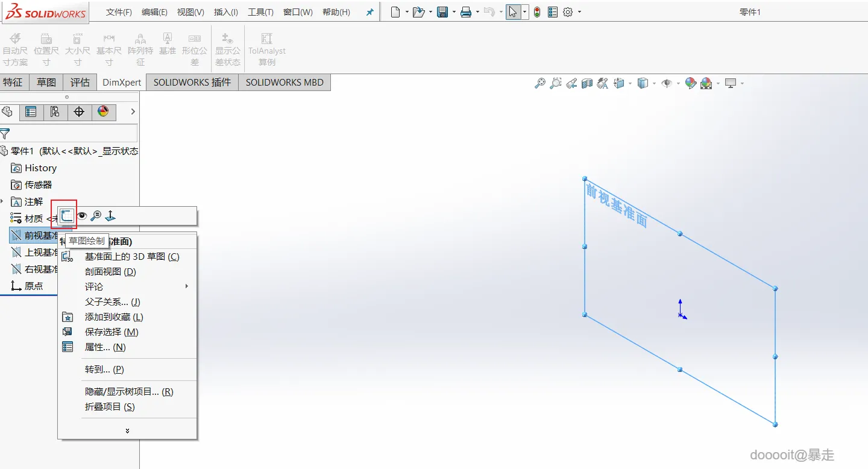Open the 窗口(W) menu
The image size is (868, 469).
pyautogui.click(x=298, y=12)
